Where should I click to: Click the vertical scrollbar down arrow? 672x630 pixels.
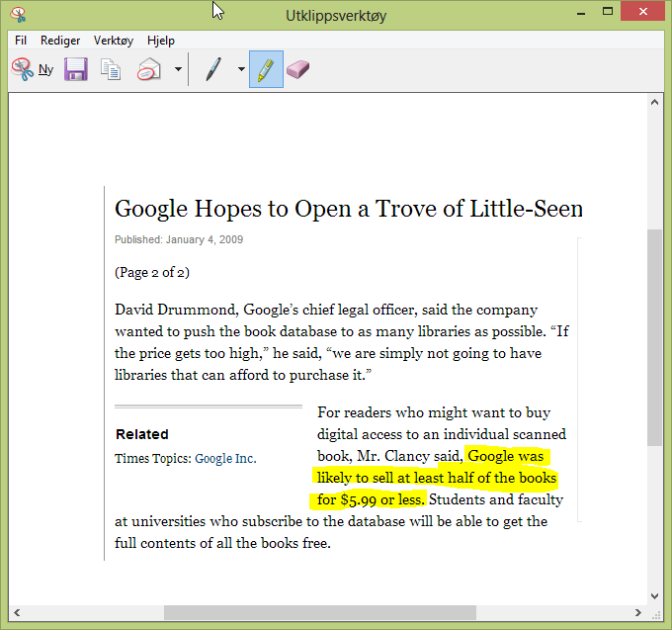pos(654,595)
